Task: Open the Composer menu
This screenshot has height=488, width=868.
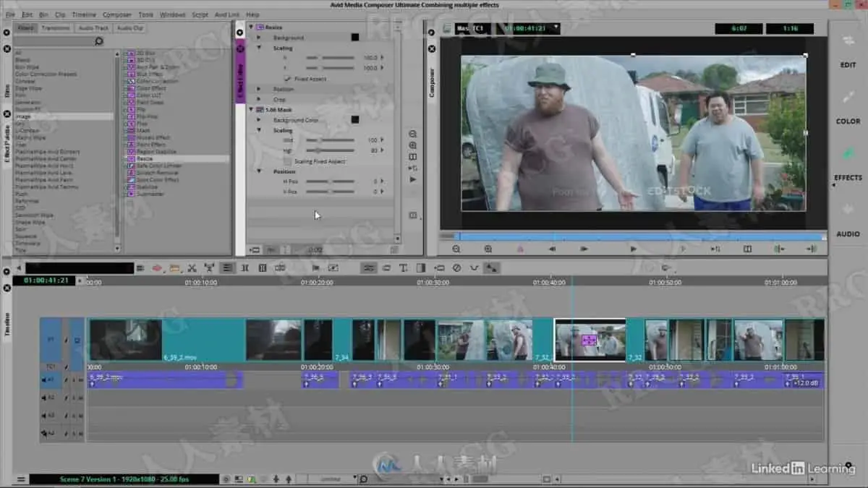Action: coord(117,14)
